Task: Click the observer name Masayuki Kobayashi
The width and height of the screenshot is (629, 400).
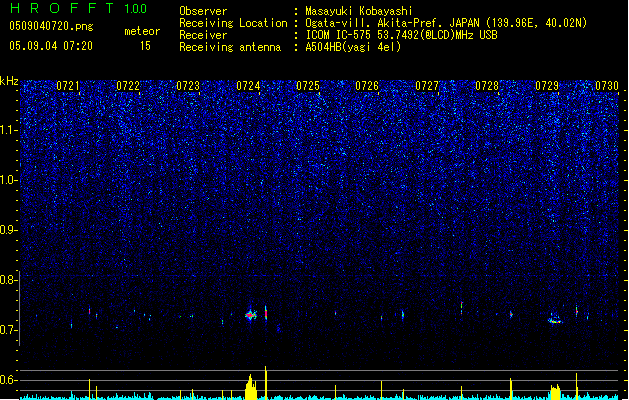Action: click(359, 11)
